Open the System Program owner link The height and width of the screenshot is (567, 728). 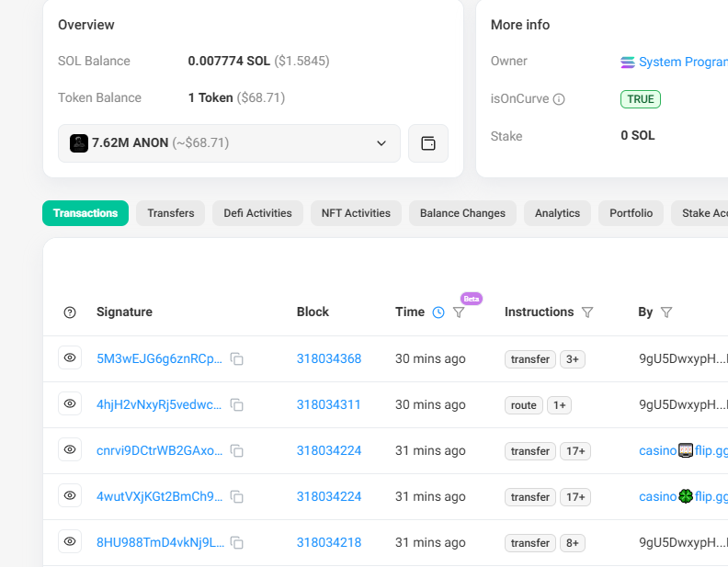click(680, 62)
